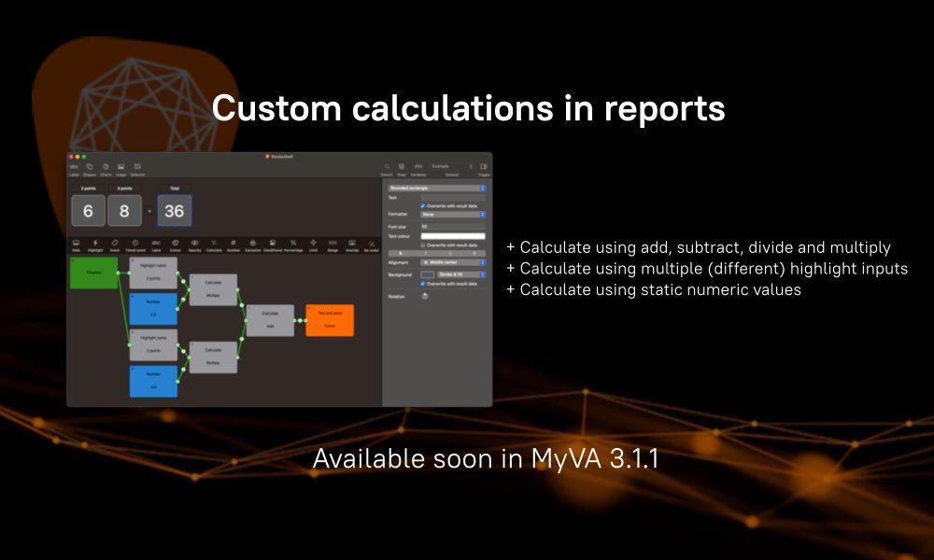Viewport: 934px width, 560px height.
Task: Add a Label node from node toolbar
Action: coord(155,245)
